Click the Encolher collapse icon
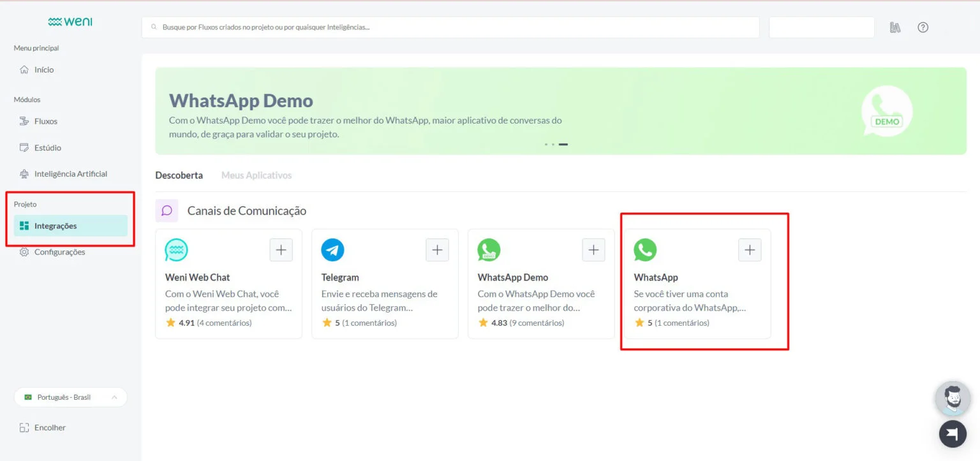Screen dimensions: 980x461 click(24, 428)
